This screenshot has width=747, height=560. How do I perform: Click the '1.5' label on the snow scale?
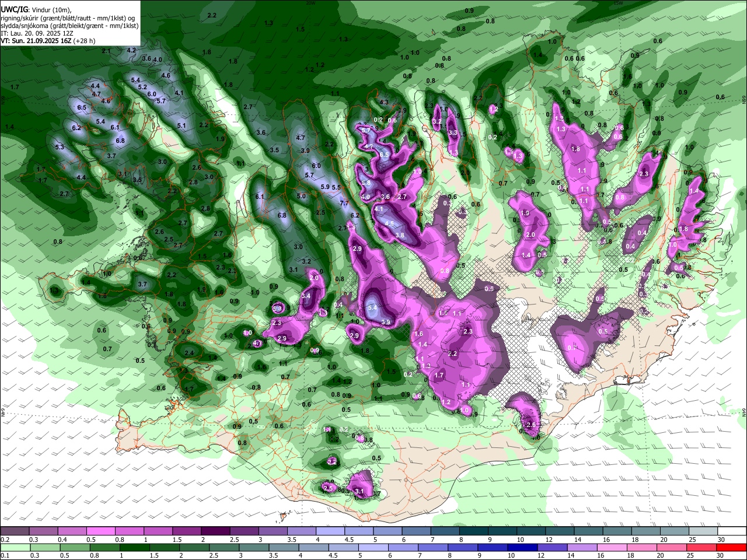click(177, 540)
